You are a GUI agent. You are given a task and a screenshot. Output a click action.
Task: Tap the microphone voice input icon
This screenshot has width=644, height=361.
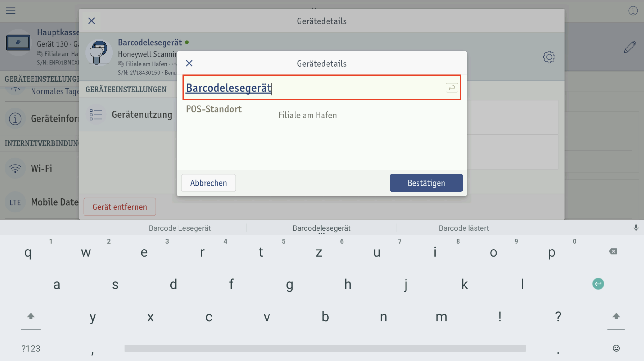pos(636,228)
